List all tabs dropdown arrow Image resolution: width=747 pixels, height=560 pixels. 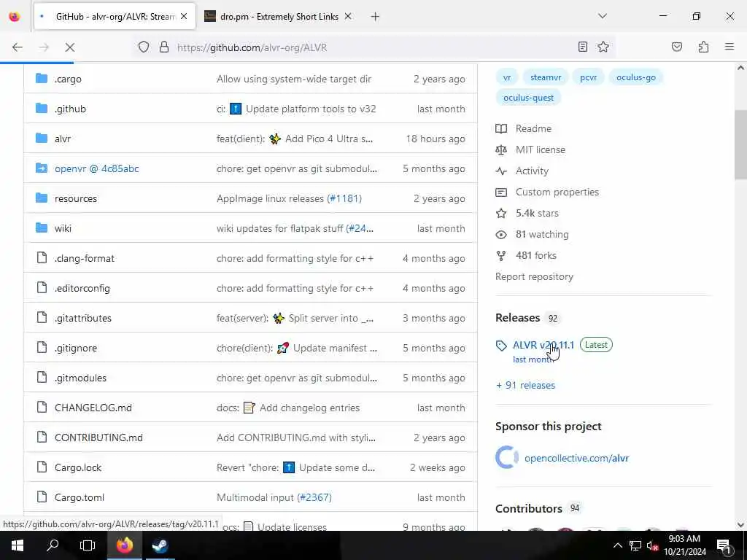603,16
